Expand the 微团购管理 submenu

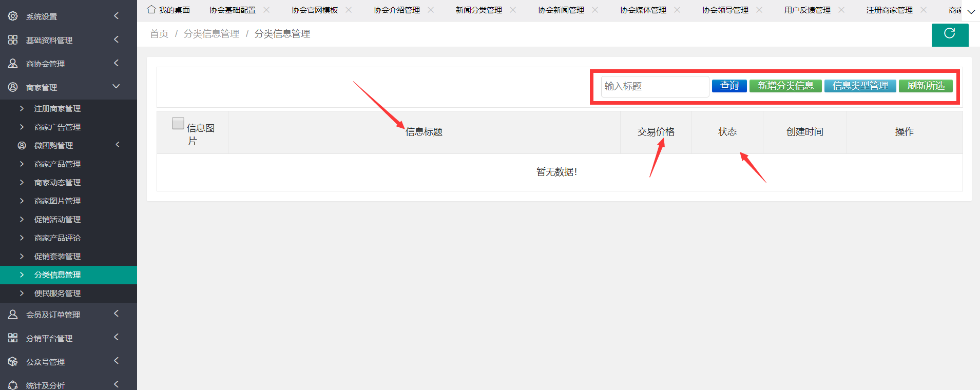click(x=117, y=145)
